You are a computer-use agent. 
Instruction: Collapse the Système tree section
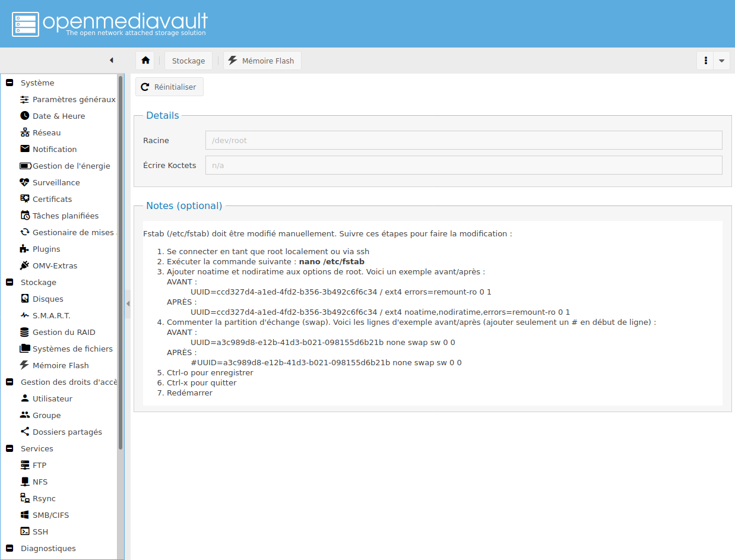tap(9, 83)
